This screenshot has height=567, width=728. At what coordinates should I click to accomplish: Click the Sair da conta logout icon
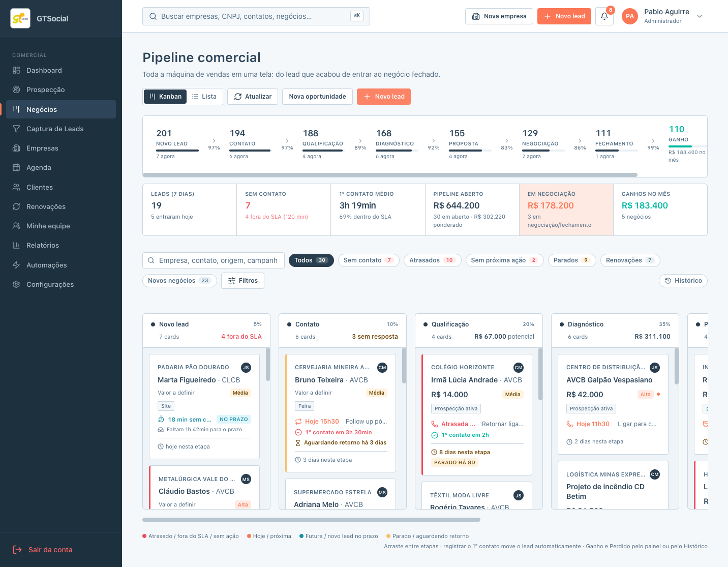tap(17, 550)
